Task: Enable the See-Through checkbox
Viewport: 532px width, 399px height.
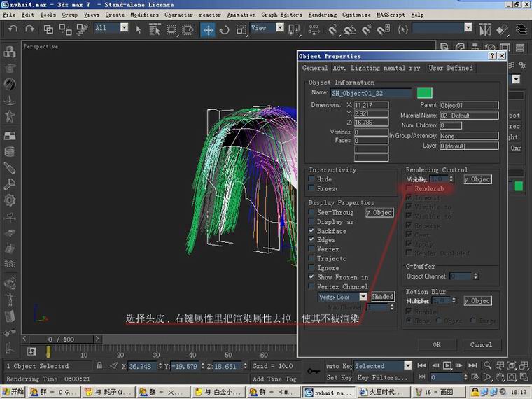Action: (x=311, y=212)
